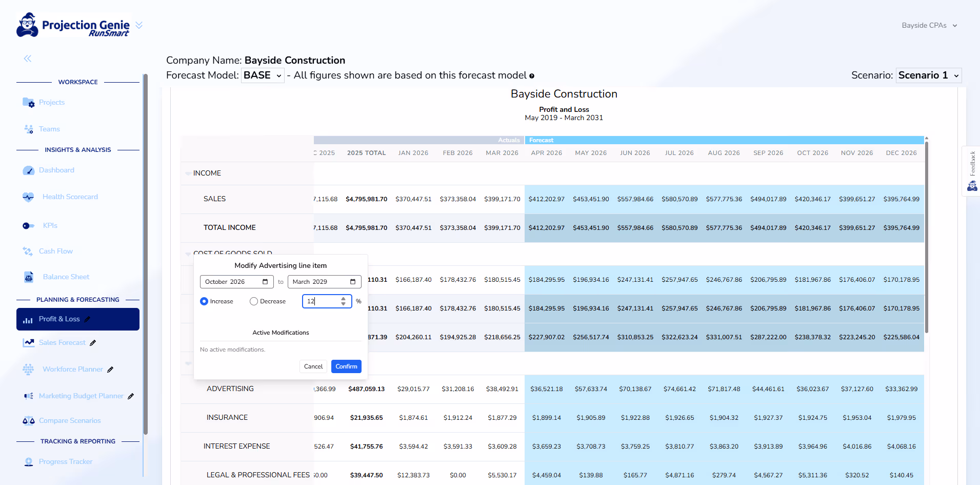The image size is (980, 485).
Task: Open the Feedback side tab
Action: coord(971,171)
